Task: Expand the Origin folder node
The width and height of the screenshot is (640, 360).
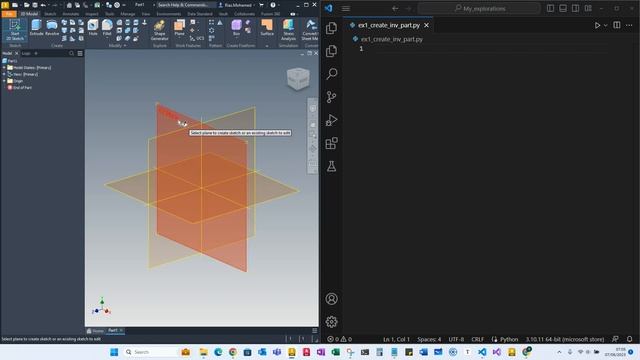Action: (x=4, y=81)
